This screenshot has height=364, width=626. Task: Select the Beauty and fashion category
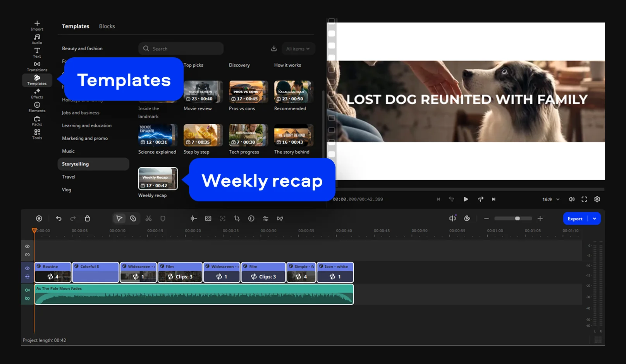point(82,48)
